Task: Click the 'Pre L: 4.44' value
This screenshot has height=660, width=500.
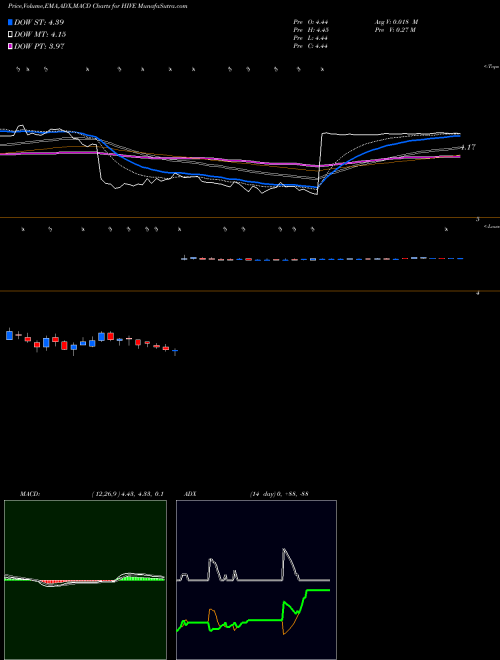Action: pyautogui.click(x=311, y=38)
